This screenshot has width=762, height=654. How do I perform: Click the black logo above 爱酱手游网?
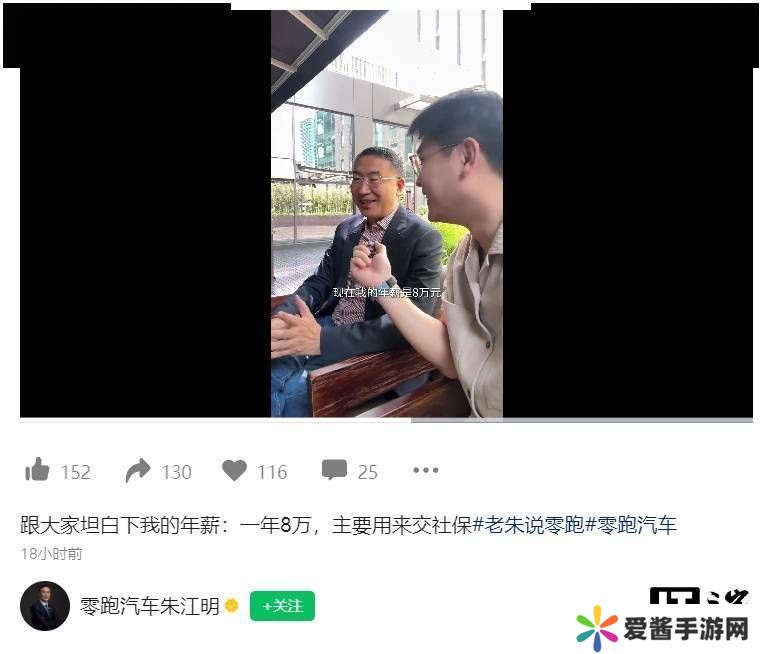tap(698, 596)
